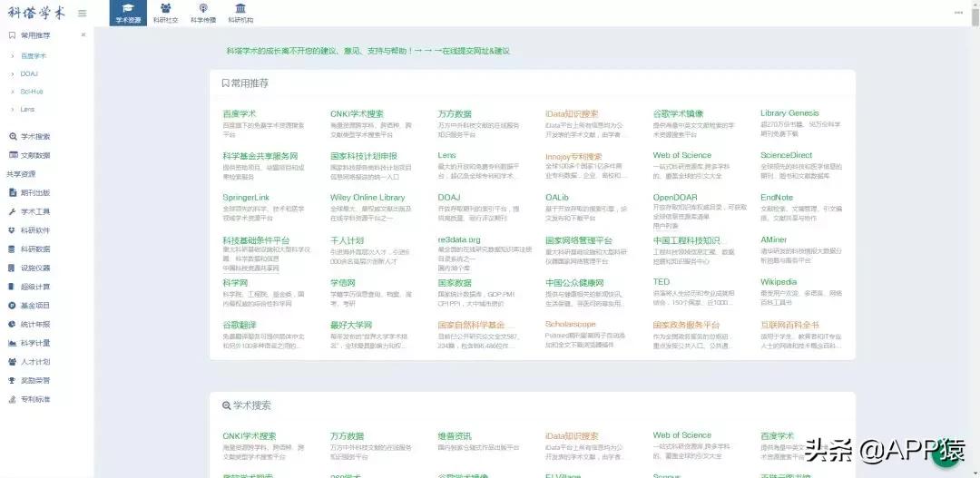Open 科技基础条件平台 link
This screenshot has height=478, width=980.
(256, 240)
